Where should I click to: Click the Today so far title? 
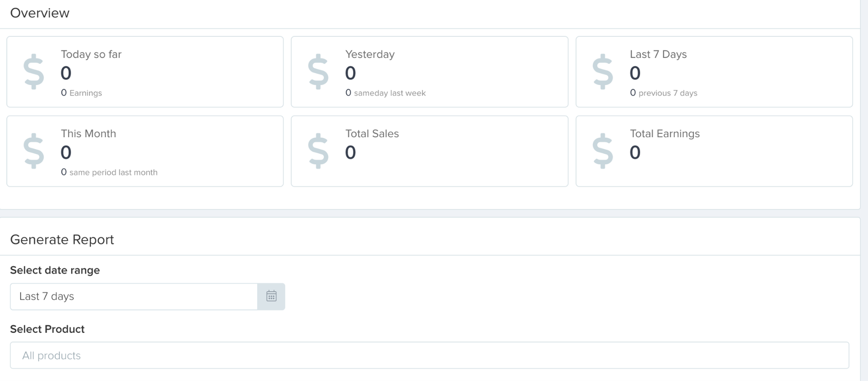click(x=91, y=54)
